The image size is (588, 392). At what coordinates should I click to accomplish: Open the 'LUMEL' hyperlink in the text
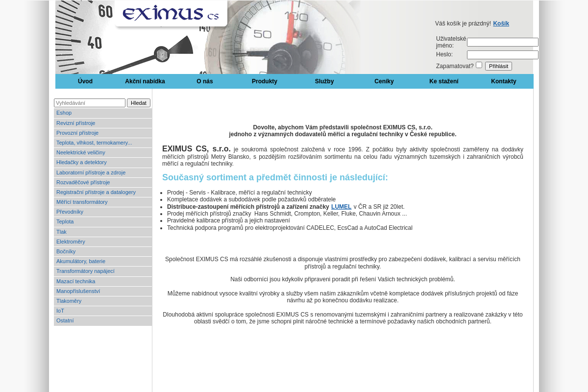(341, 206)
